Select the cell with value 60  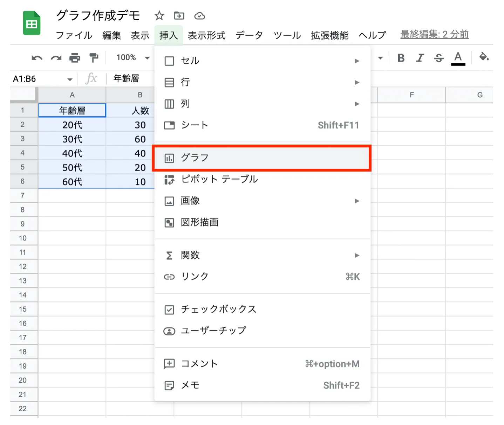coord(130,139)
